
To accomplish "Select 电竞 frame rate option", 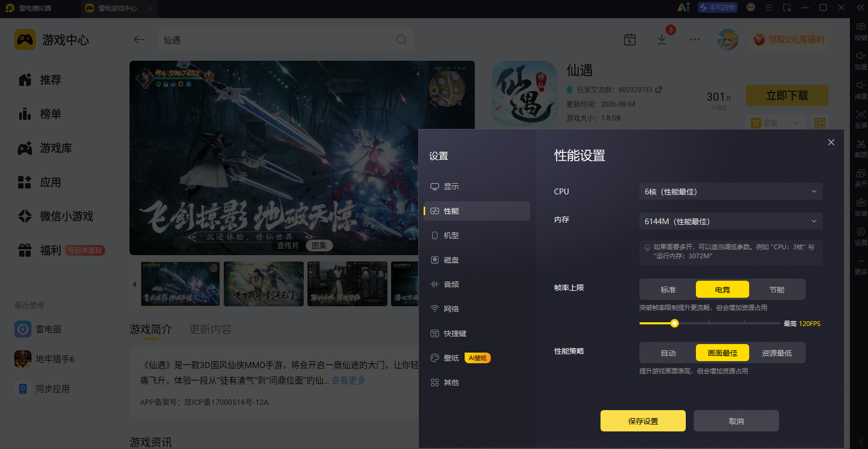I will point(723,289).
